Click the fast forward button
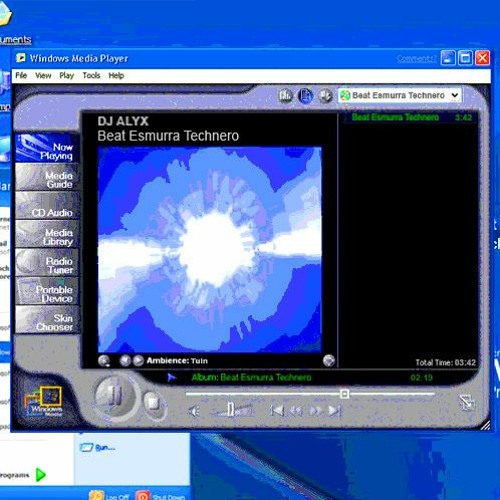 coord(315,411)
